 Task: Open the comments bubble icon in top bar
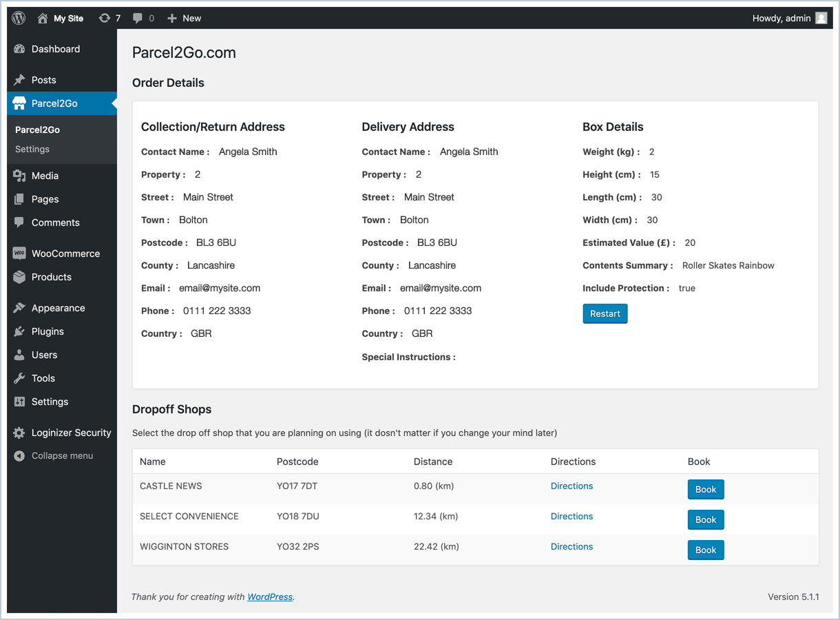pyautogui.click(x=138, y=19)
